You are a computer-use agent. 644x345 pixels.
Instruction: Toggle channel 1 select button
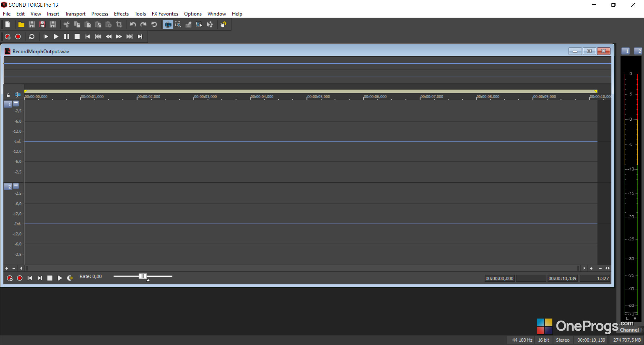8,104
